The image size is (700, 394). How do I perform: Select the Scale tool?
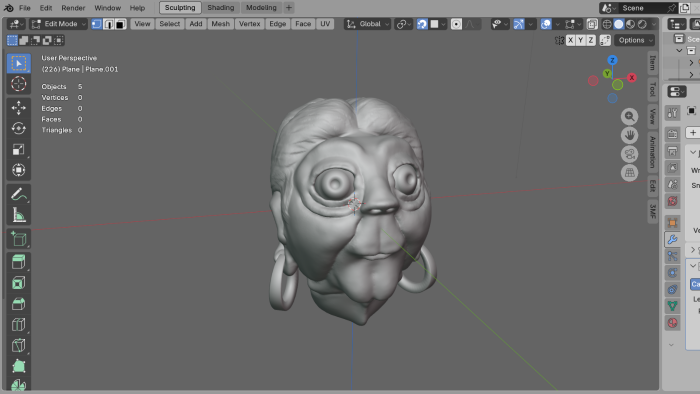click(19, 149)
